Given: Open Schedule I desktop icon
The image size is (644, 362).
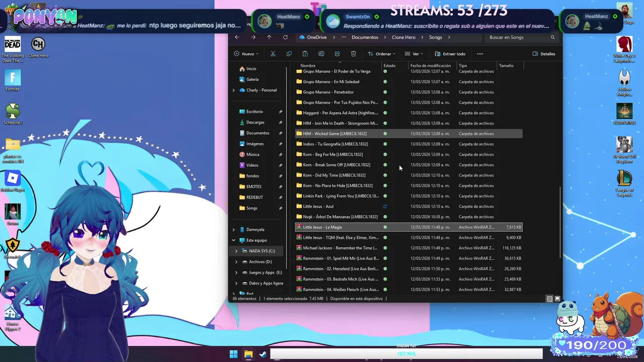Looking at the screenshot, I should [x=13, y=114].
